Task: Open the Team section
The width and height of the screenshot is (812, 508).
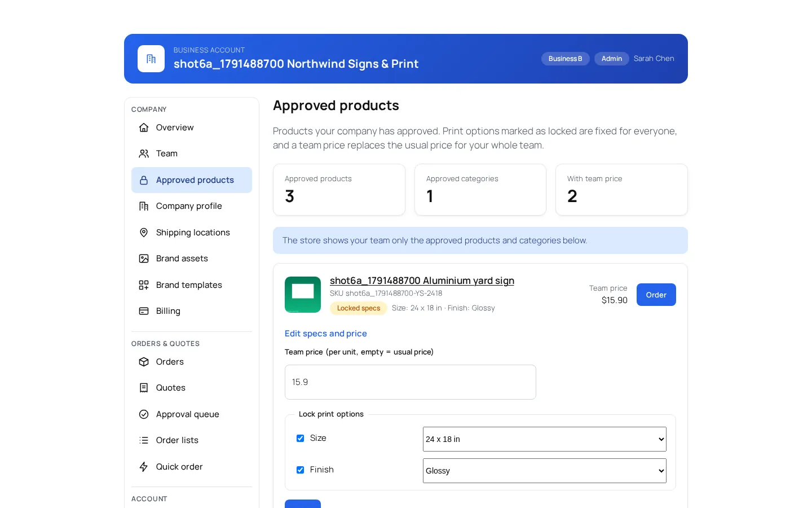Action: tap(192, 154)
